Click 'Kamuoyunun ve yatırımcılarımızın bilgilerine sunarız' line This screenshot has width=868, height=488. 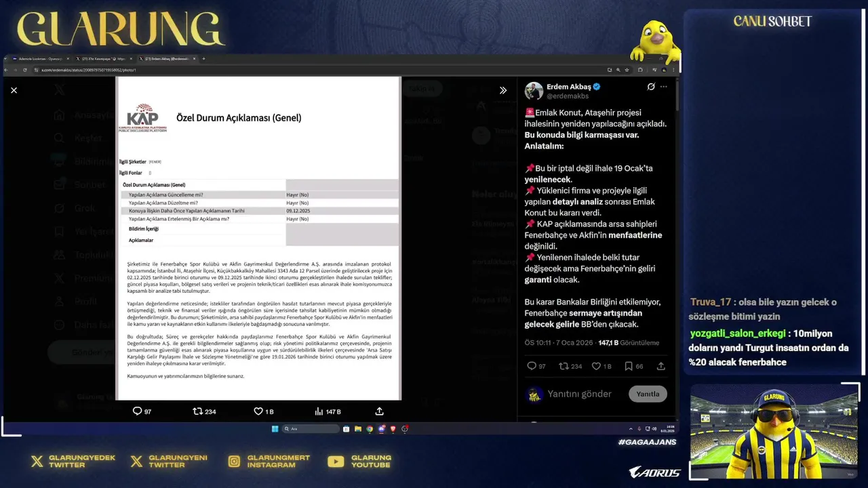(x=186, y=375)
